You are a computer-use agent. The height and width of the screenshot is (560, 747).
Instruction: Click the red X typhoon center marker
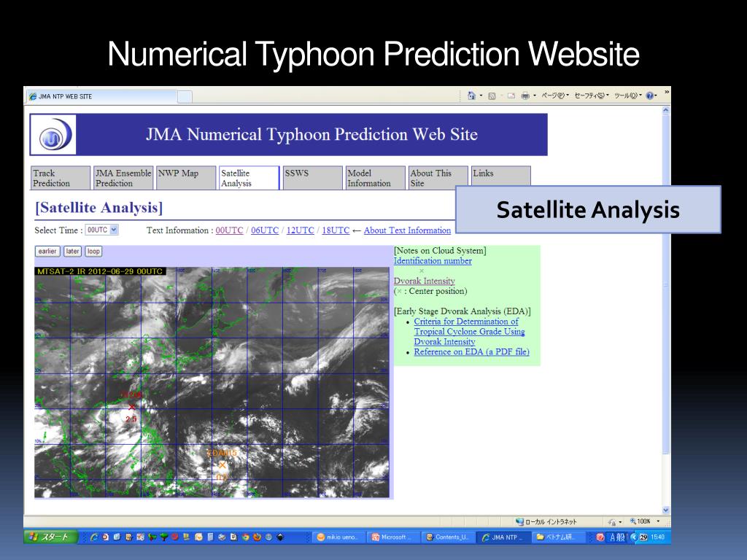pos(132,407)
